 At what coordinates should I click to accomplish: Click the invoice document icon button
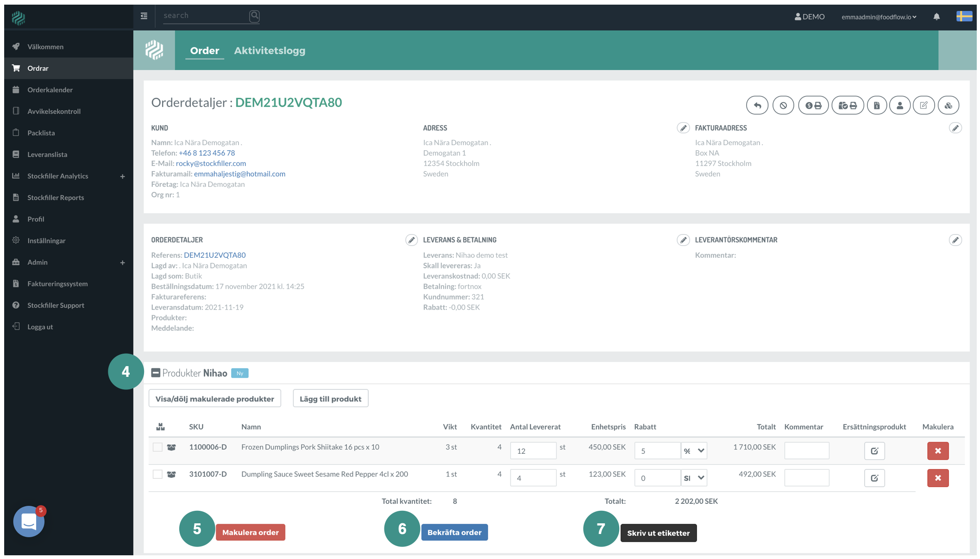[877, 106]
